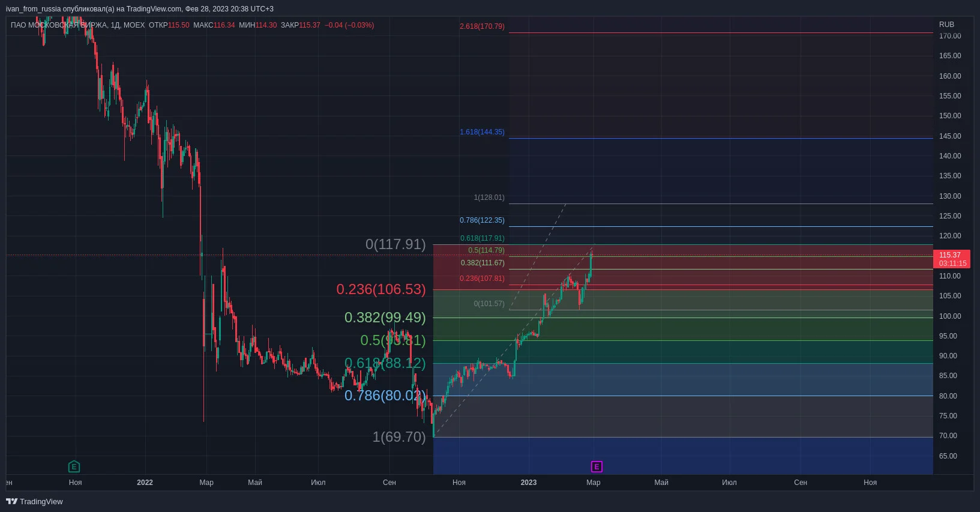The height and width of the screenshot is (512, 980).
Task: Click the magenta earnings E marker
Action: tap(597, 466)
